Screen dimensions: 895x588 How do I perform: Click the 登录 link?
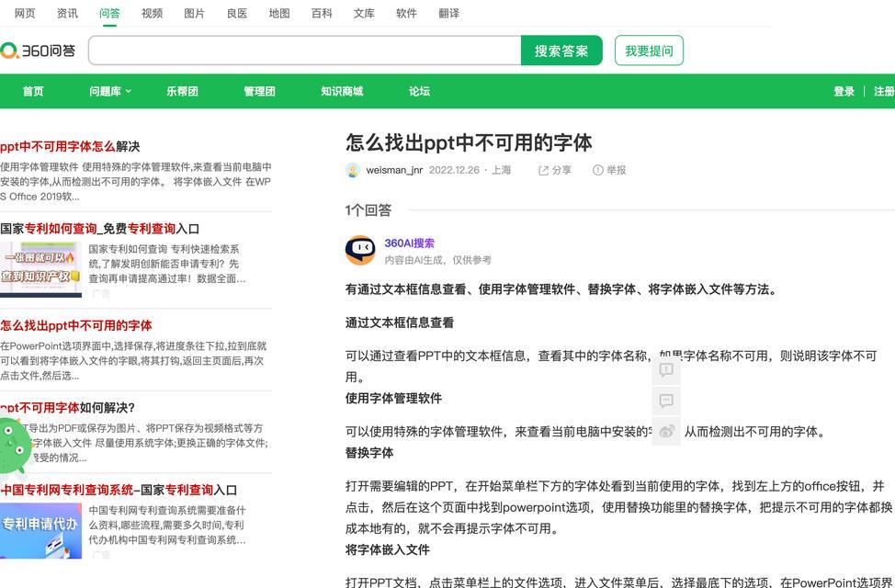tap(844, 91)
